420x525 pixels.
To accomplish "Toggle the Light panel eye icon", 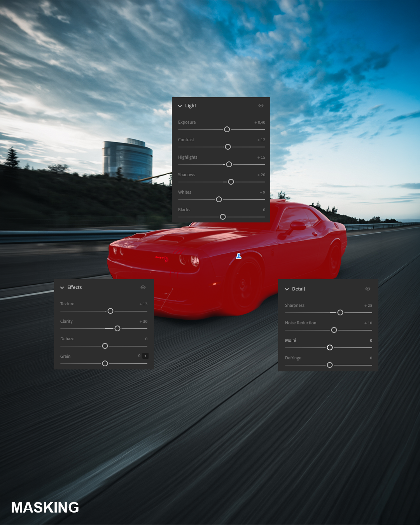I will [261, 106].
